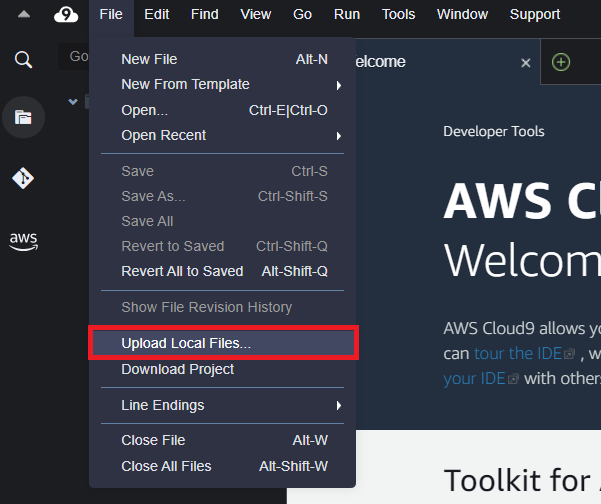Choose Revert All to Saved
This screenshot has height=504, width=601.
(222, 271)
